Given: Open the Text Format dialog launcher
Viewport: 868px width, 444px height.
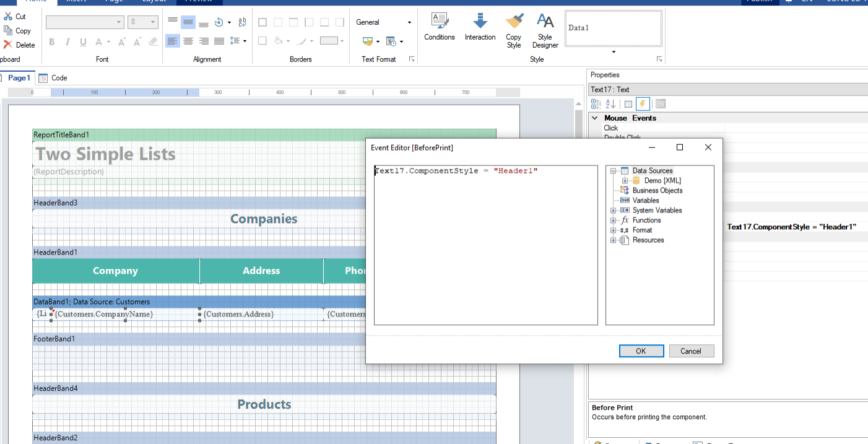Looking at the screenshot, I should pos(412,59).
